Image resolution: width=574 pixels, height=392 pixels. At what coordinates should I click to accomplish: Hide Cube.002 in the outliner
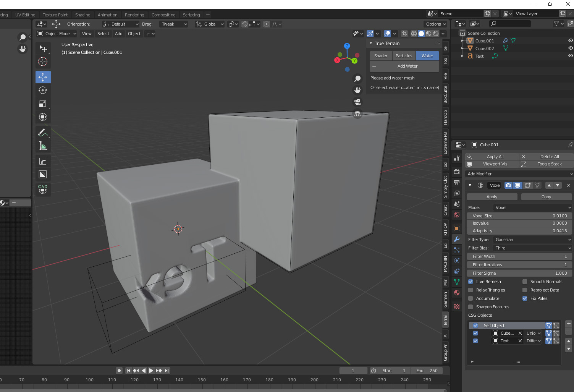(x=571, y=48)
